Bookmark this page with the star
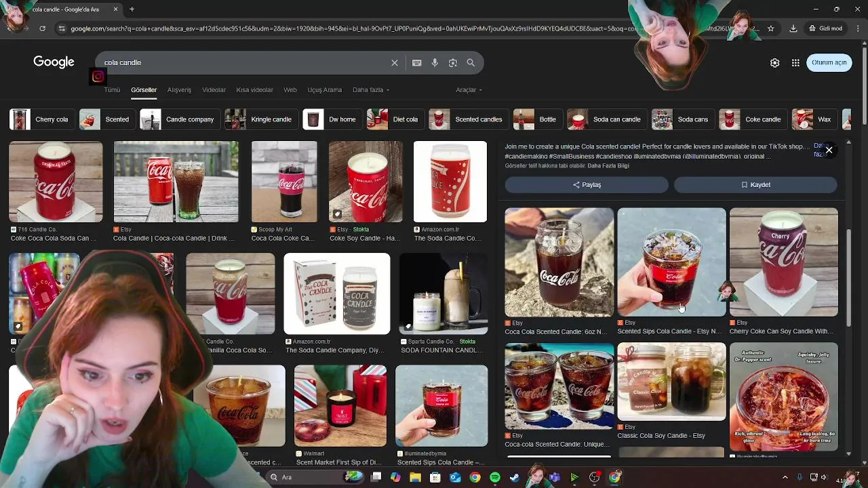868x488 pixels. click(771, 28)
